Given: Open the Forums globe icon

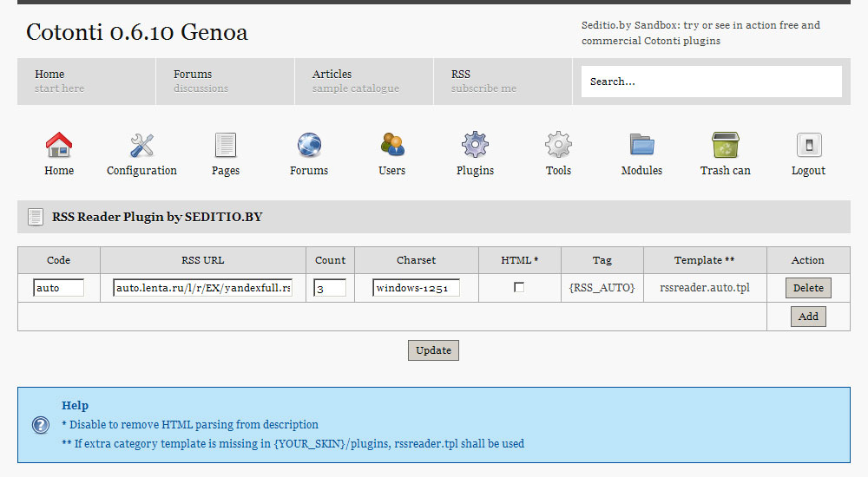Looking at the screenshot, I should [x=309, y=146].
